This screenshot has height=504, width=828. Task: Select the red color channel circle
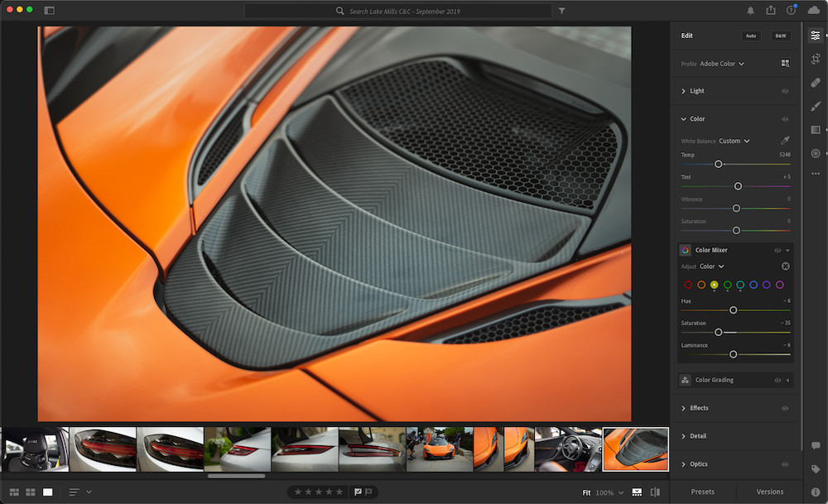click(688, 285)
